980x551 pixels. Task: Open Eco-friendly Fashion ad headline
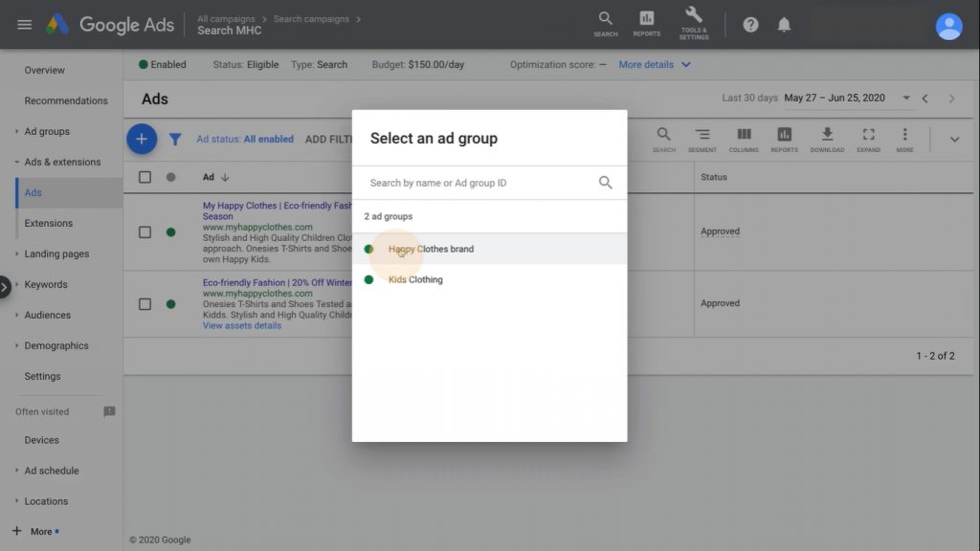click(x=277, y=282)
